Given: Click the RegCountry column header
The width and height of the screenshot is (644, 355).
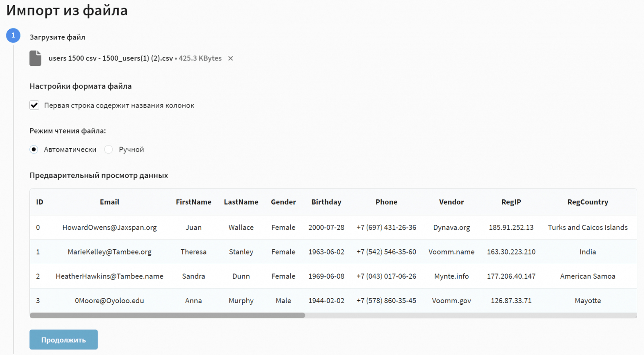Looking at the screenshot, I should 588,202.
